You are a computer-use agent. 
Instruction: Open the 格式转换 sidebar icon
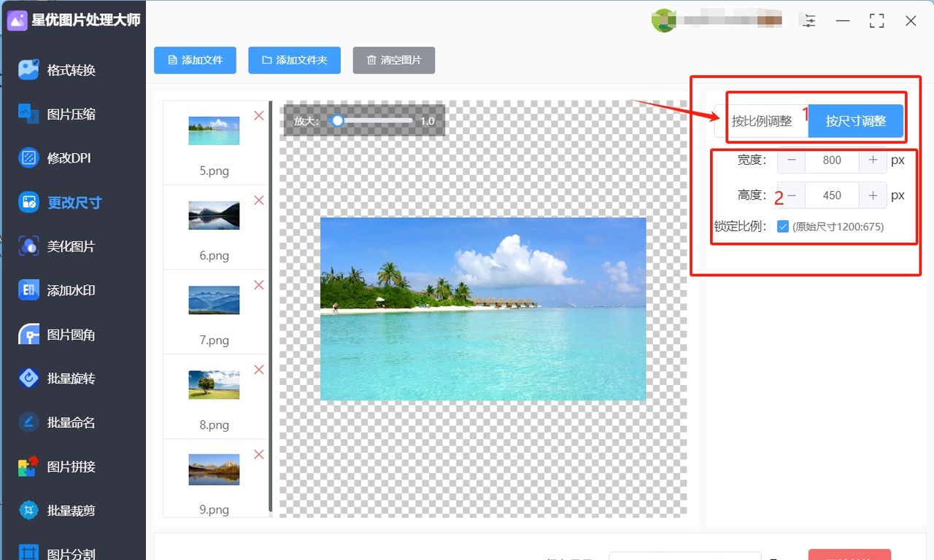point(28,70)
